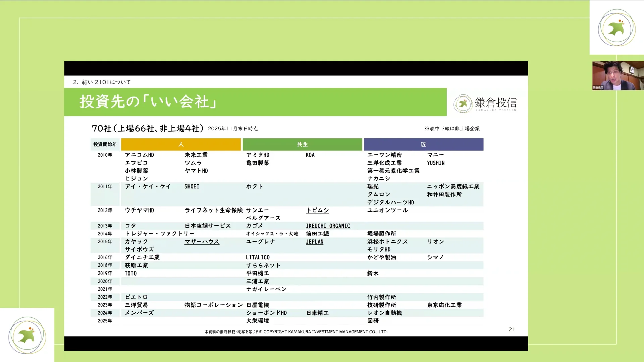The image size is (644, 362).
Task: Click the 2025年 row label
Action: click(105, 321)
